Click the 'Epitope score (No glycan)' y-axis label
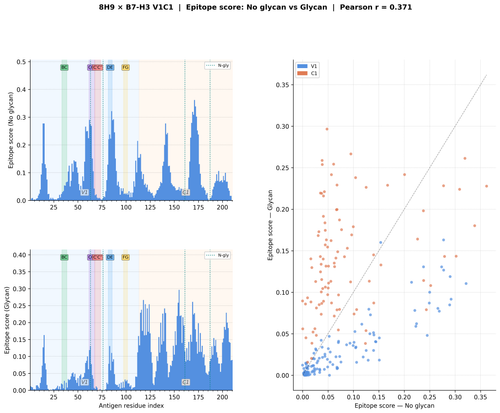 tap(11, 130)
